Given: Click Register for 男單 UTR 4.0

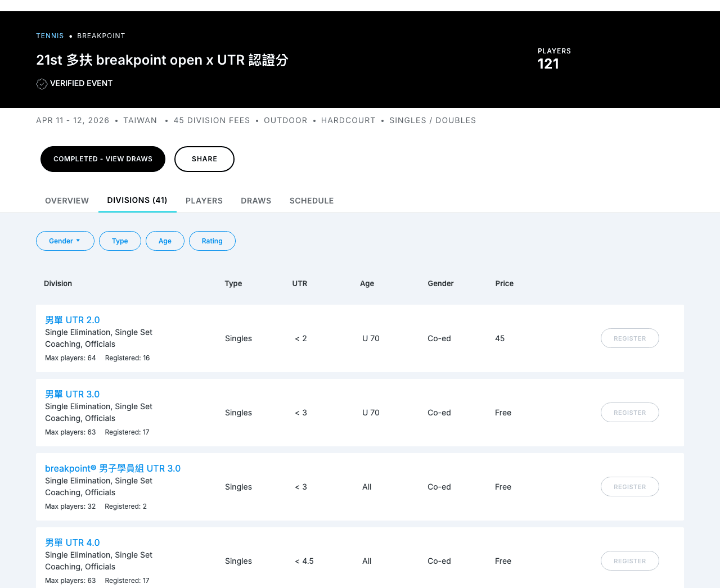Looking at the screenshot, I should pos(630,561).
